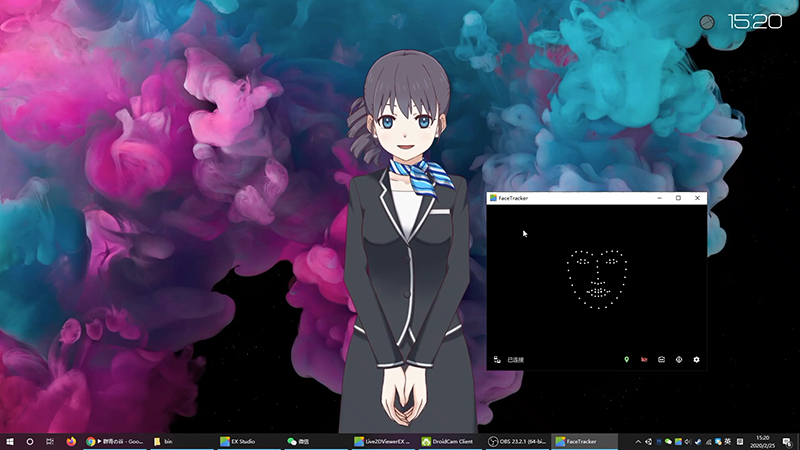Open Task View on the taskbar
Screen dimensions: 800x450
tap(49, 441)
